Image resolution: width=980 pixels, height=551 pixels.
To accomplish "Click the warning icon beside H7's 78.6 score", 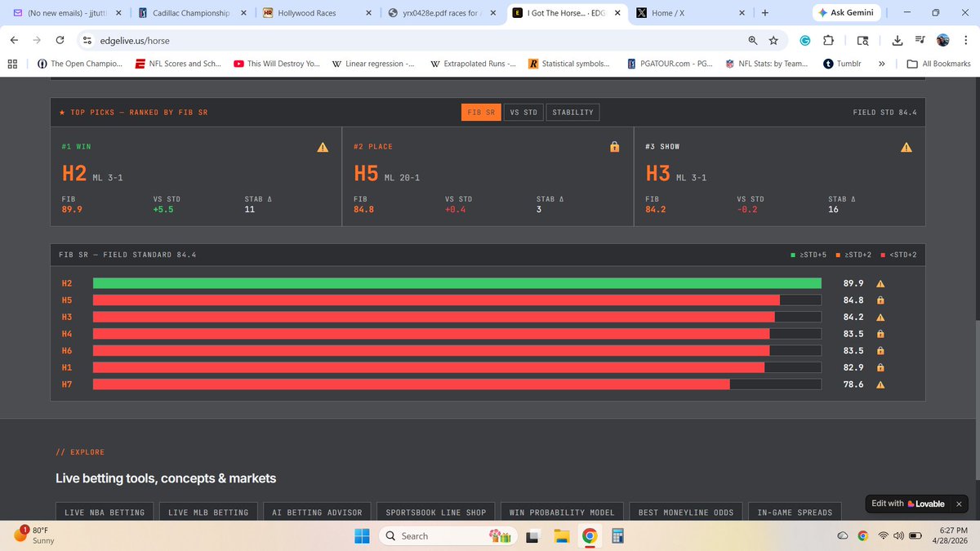I will click(x=880, y=384).
